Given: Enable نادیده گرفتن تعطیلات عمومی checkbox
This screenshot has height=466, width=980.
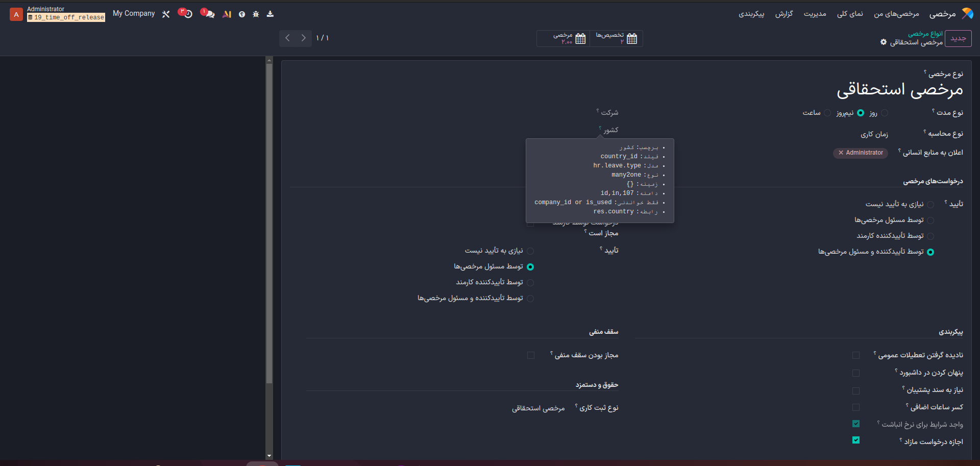Looking at the screenshot, I should pos(856,355).
